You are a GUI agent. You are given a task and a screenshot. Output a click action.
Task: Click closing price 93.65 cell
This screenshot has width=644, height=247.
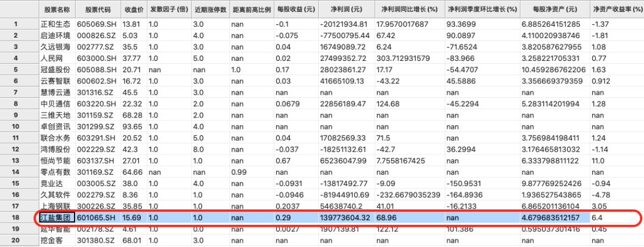134,126
